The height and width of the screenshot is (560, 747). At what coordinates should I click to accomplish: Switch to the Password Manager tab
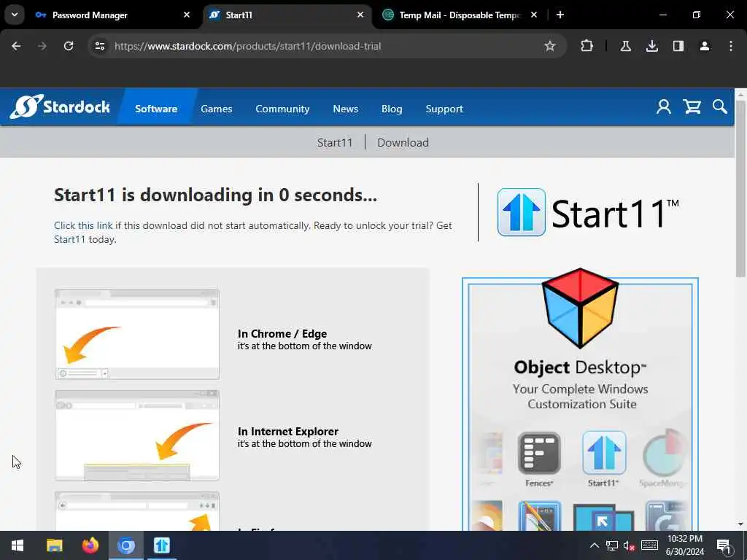113,15
